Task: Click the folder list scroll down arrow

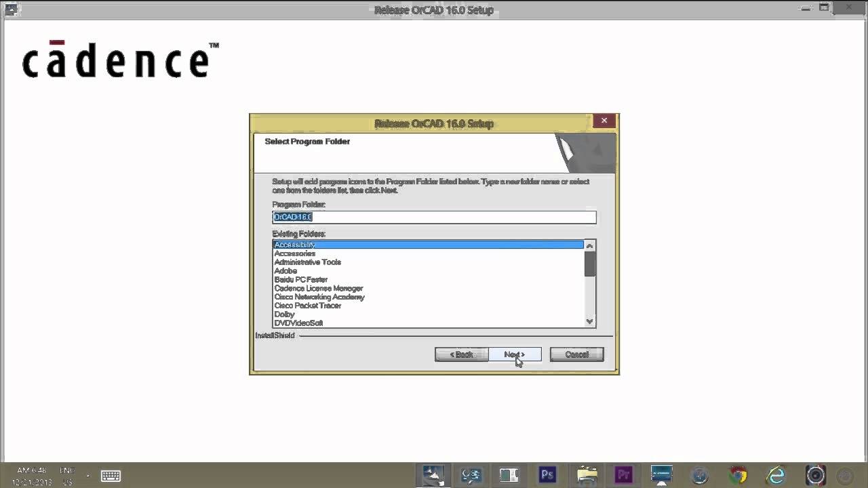Action: coord(589,322)
